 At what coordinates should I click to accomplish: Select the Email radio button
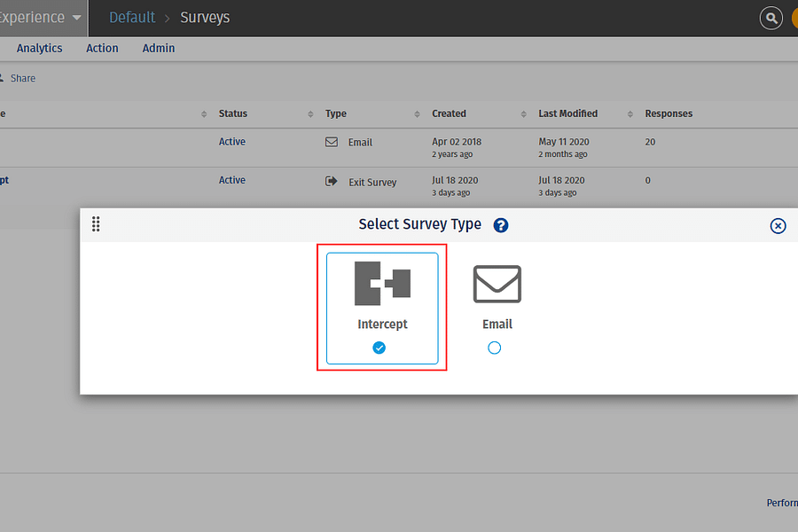pos(495,348)
